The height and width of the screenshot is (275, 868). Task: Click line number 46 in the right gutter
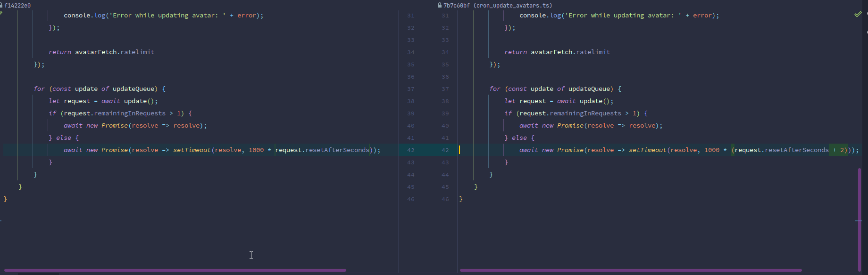(x=445, y=199)
